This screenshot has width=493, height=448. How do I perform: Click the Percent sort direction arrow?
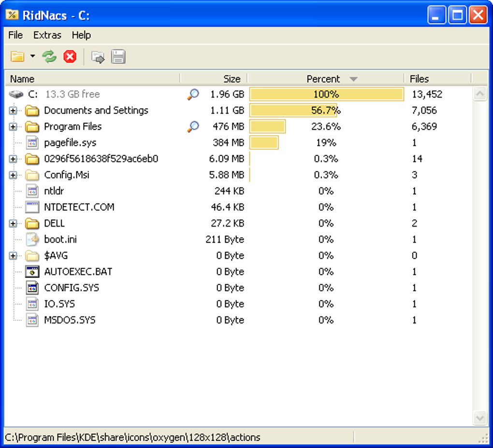[353, 79]
